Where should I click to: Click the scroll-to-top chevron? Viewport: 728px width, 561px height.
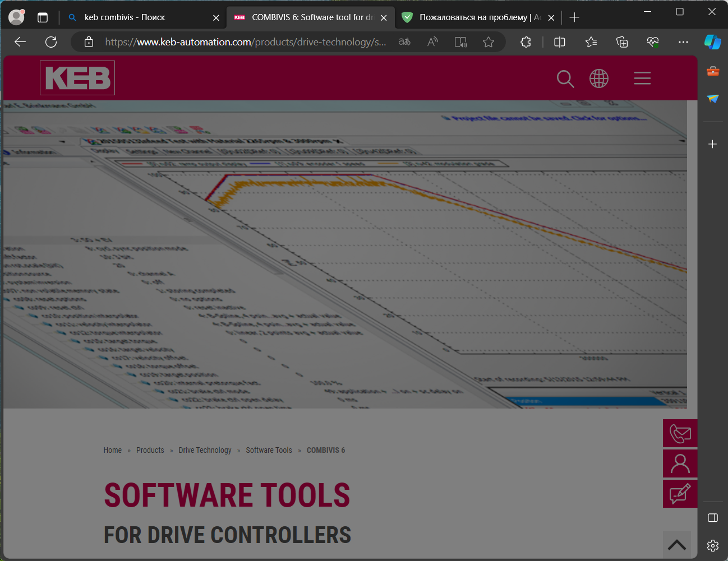click(678, 545)
